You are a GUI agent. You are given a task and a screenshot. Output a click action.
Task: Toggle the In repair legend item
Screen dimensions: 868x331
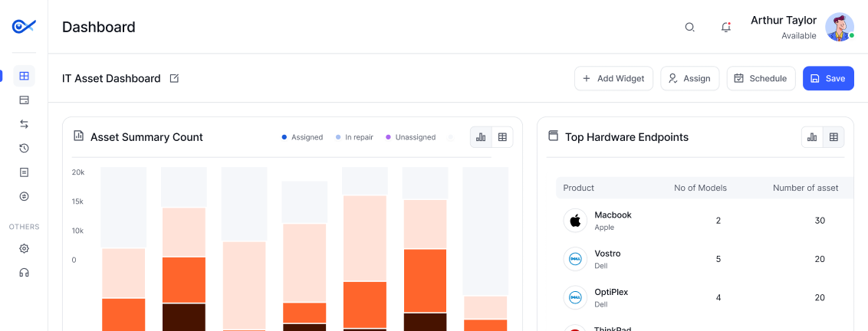pos(354,137)
